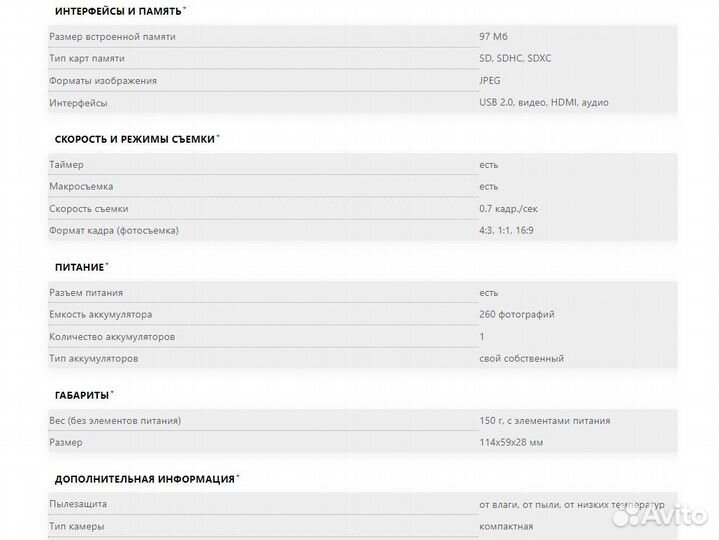Click the asterisk beside ДОПОЛНИТЕЛЬНАЯ ИНФОРМАЦИЯ
The width and height of the screenshot is (719, 540).
coord(238,476)
